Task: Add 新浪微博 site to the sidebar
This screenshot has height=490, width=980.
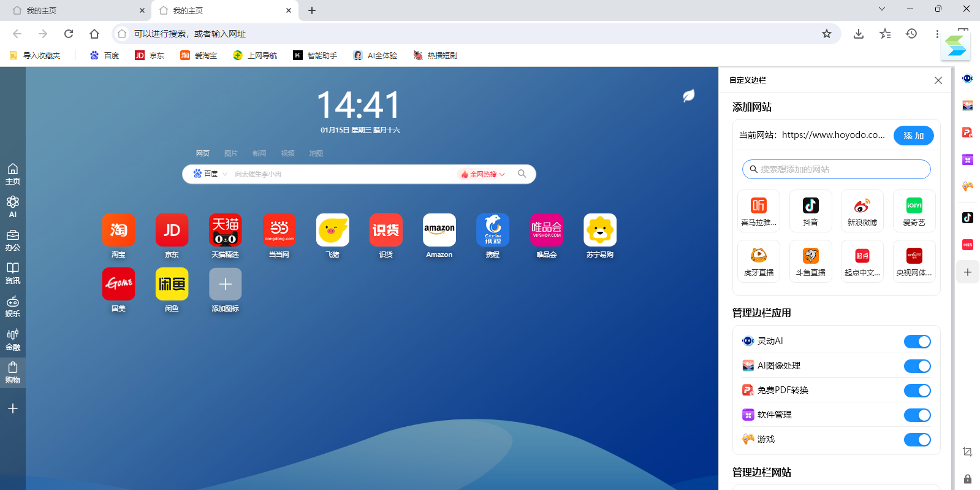Action: point(862,211)
